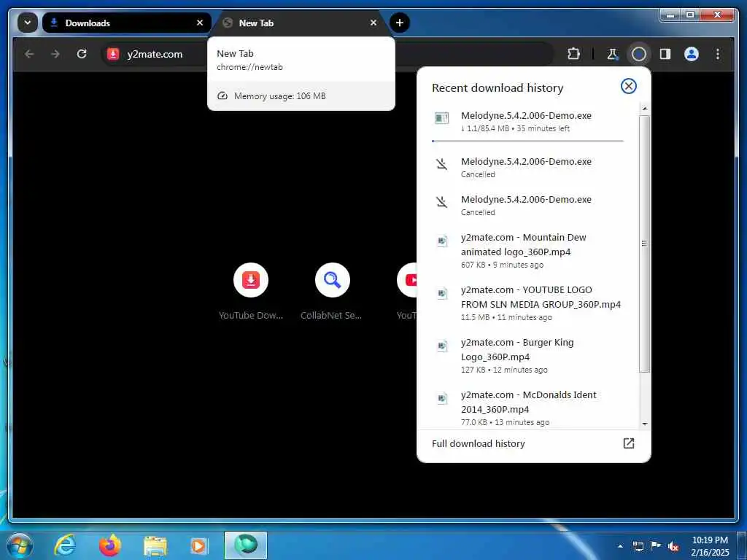The height and width of the screenshot is (560, 747).
Task: Open a new tab with plus button
Action: pos(400,23)
